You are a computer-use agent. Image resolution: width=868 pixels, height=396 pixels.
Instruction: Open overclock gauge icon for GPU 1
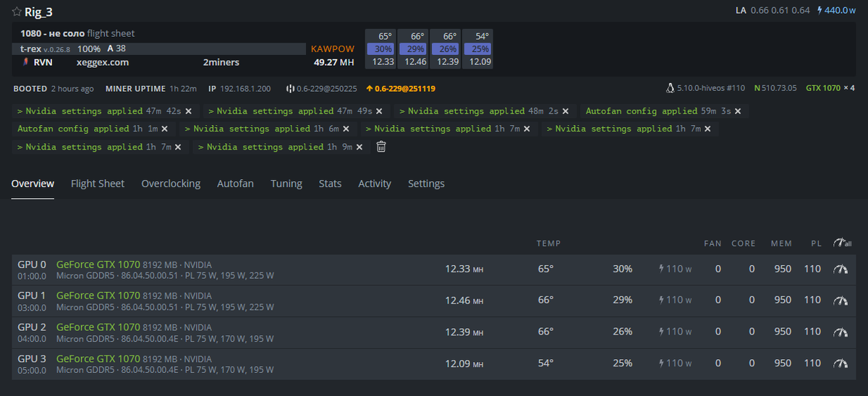840,300
